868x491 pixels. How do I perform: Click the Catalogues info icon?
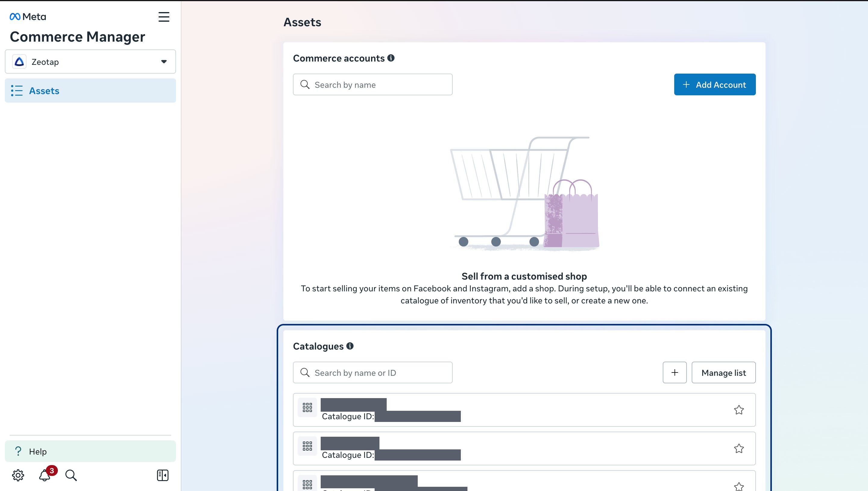coord(350,346)
